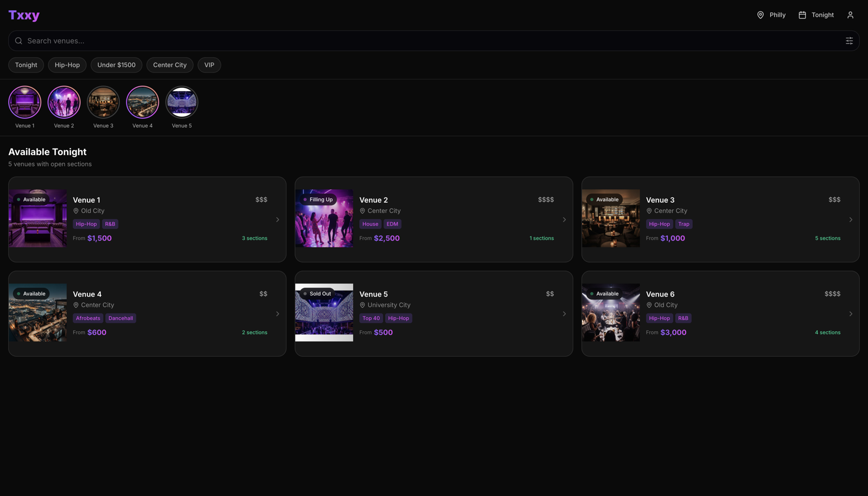Click the $600 price on Venue 4

97,332
